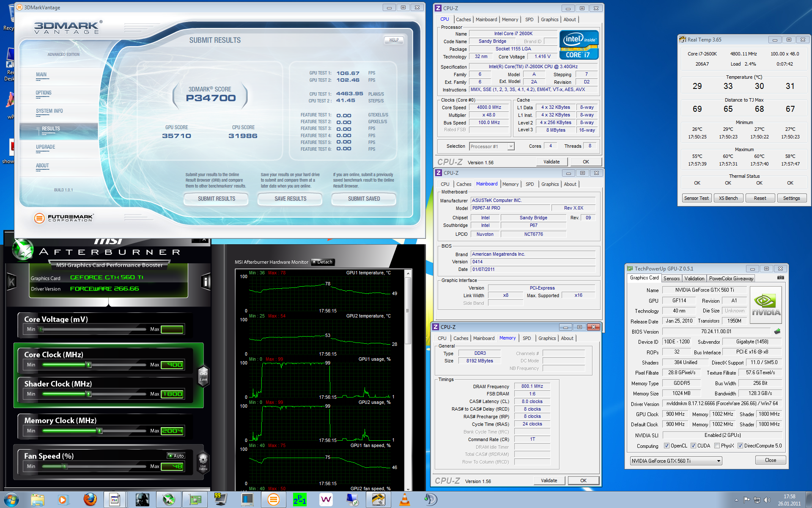Click Sensor Test in Real Temp
Image resolution: width=812 pixels, height=508 pixels.
(696, 198)
